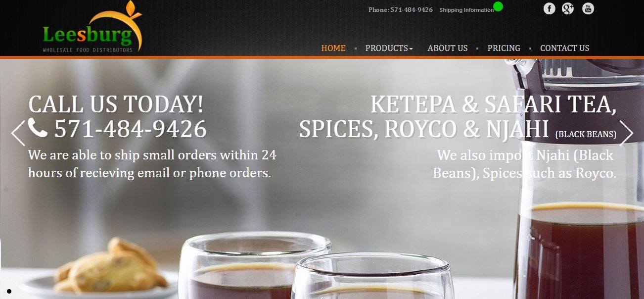The width and height of the screenshot is (644, 299).
Task: Click the phone handset icon in the banner
Action: 38,128
